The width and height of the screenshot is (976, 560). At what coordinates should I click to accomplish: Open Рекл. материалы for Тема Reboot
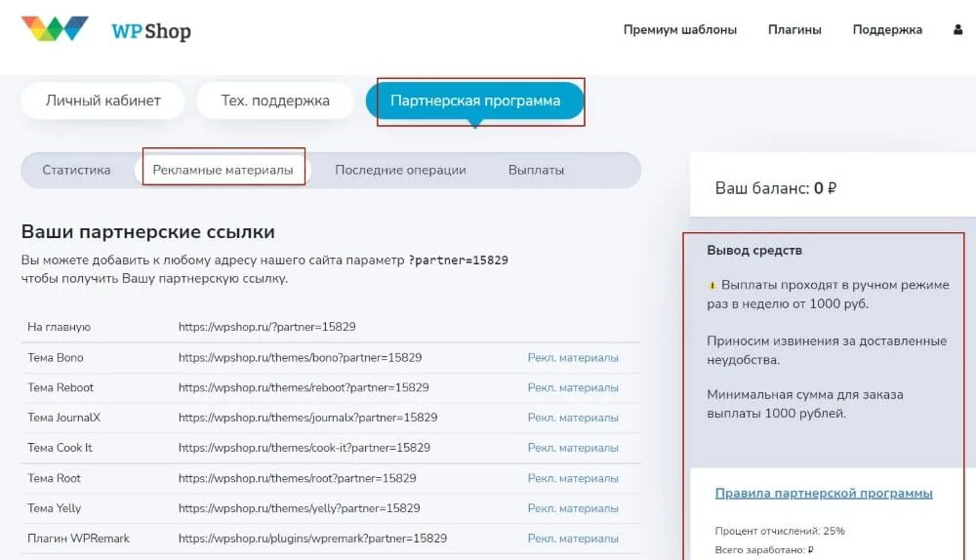[573, 387]
